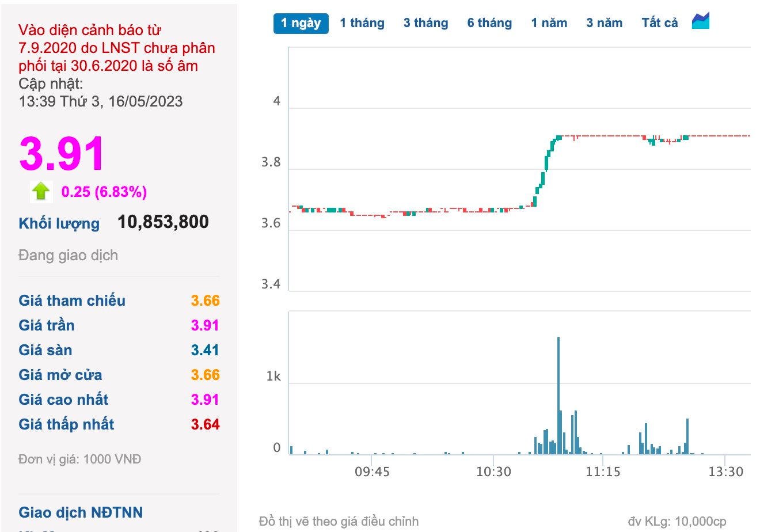760x532 pixels.
Task: Click the 'Giá tham chiếu' row label
Action: point(72,301)
